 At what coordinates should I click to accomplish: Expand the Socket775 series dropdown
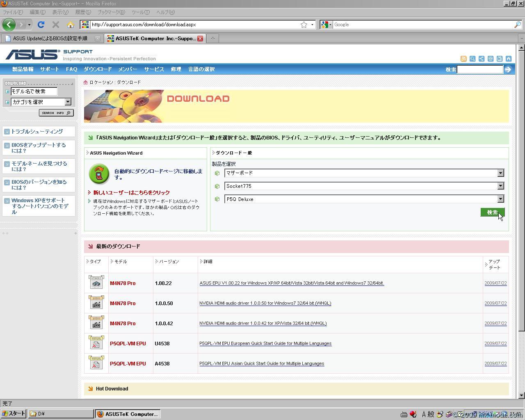[x=500, y=186]
